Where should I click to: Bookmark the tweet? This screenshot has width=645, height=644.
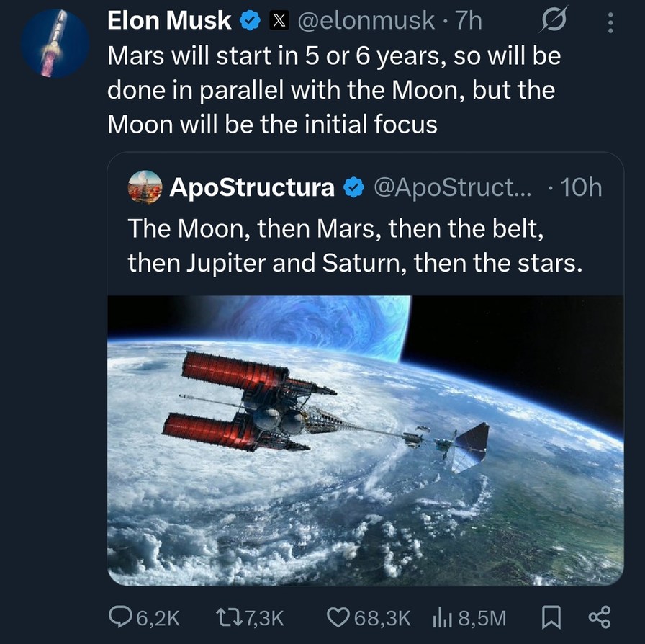[x=551, y=617]
